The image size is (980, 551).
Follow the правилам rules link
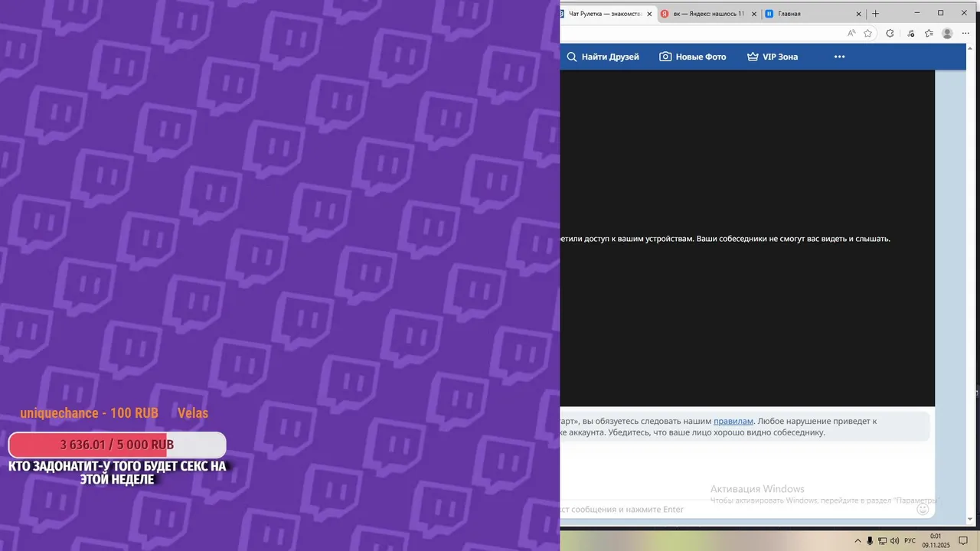[733, 421]
